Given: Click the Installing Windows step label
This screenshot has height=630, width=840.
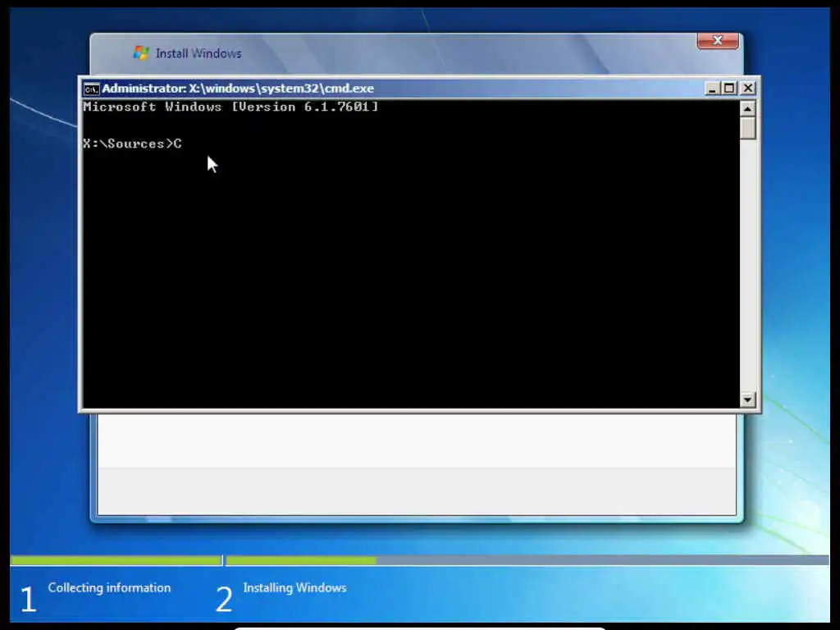Looking at the screenshot, I should [294, 587].
